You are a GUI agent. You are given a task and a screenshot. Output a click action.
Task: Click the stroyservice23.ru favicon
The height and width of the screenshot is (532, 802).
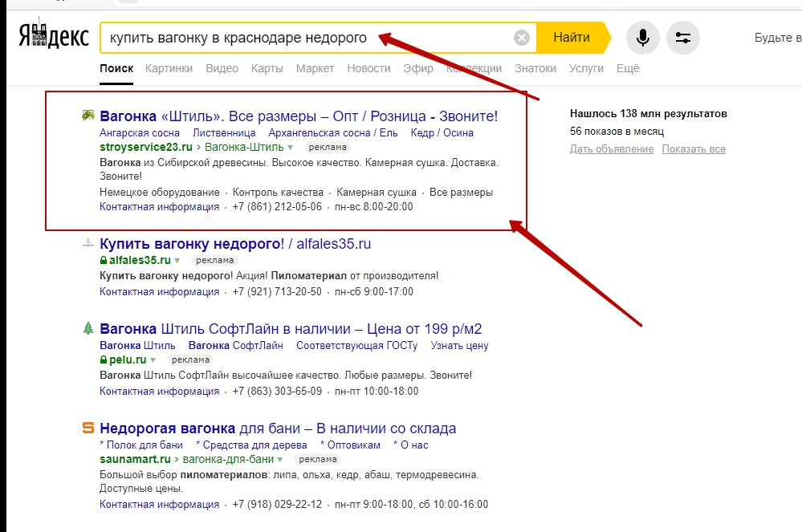(88, 116)
